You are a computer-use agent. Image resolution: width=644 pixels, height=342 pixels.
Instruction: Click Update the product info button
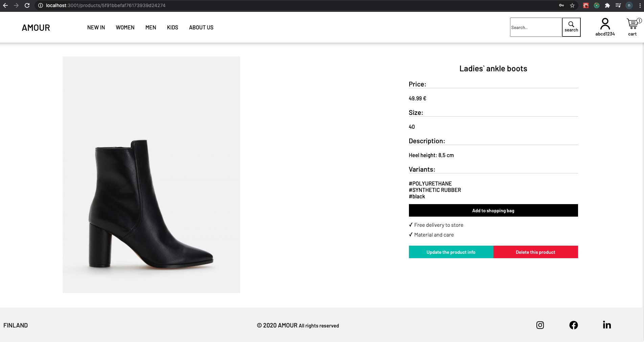[x=451, y=252]
